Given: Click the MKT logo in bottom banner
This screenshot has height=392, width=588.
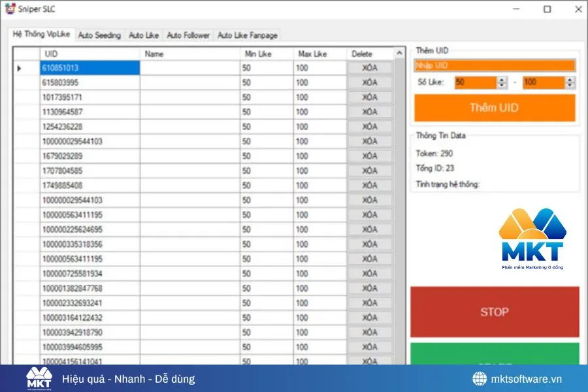Looking at the screenshot, I should click(39, 379).
